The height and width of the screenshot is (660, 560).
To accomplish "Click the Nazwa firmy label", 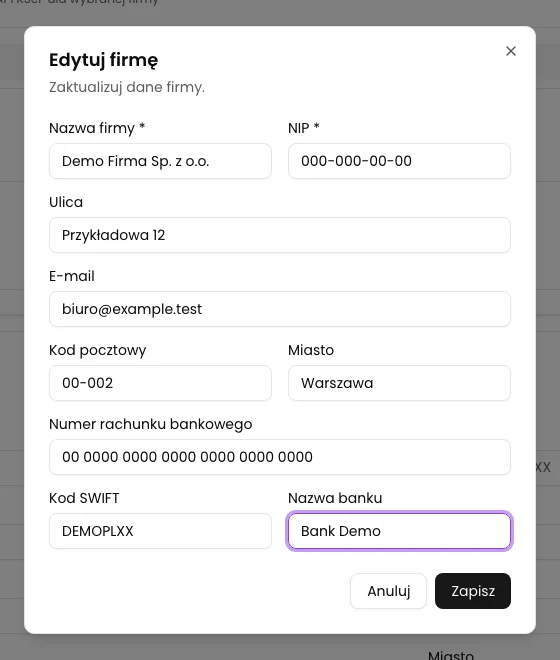I will pos(97,128).
